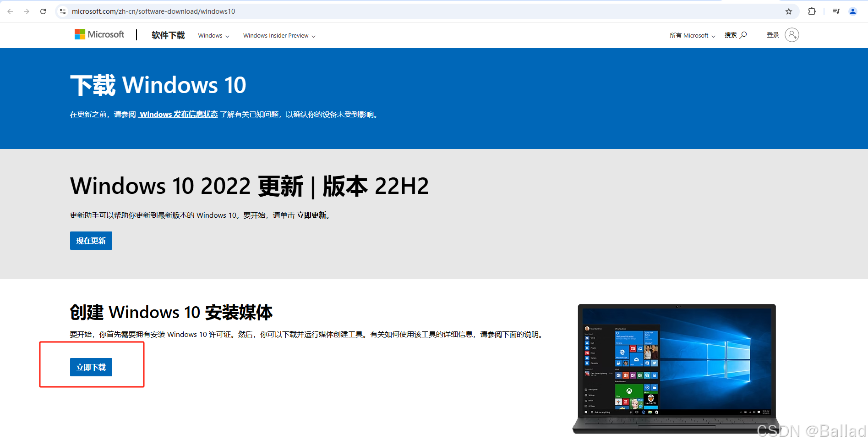Screen dimensions: 868x446
Task: Open site information icon in address bar
Action: [x=63, y=11]
